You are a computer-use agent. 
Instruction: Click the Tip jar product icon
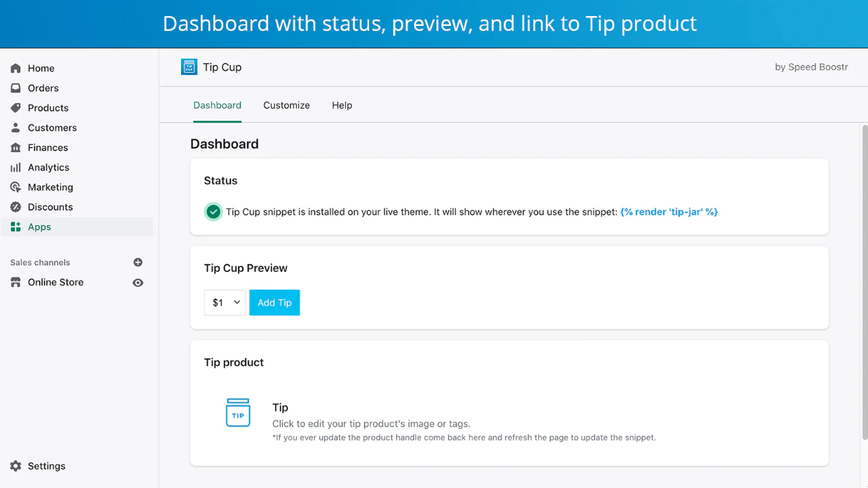tap(238, 413)
